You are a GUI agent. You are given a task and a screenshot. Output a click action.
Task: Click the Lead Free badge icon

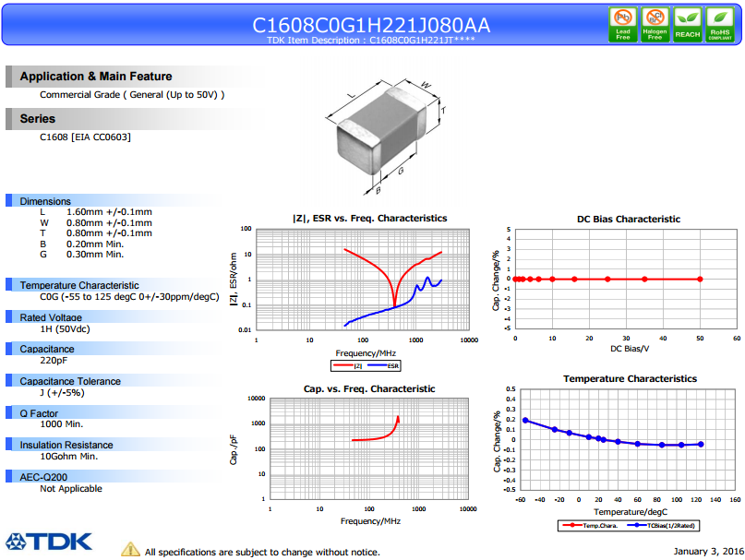(x=623, y=25)
